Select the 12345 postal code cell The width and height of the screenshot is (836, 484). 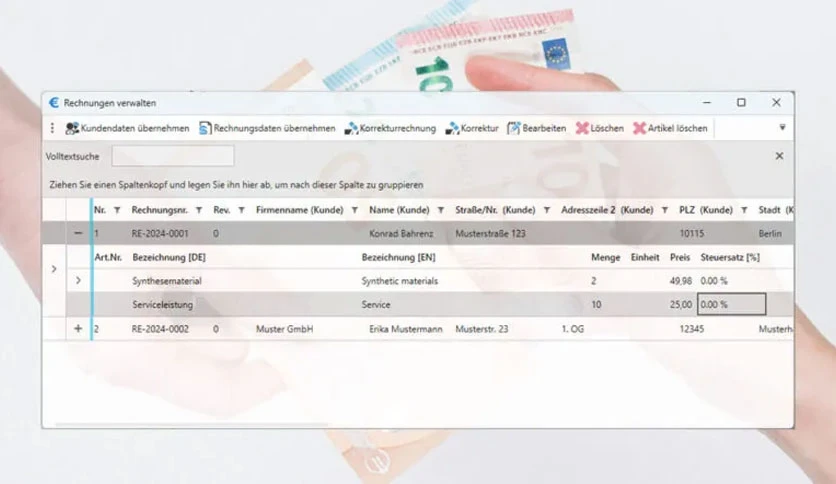[x=692, y=329]
